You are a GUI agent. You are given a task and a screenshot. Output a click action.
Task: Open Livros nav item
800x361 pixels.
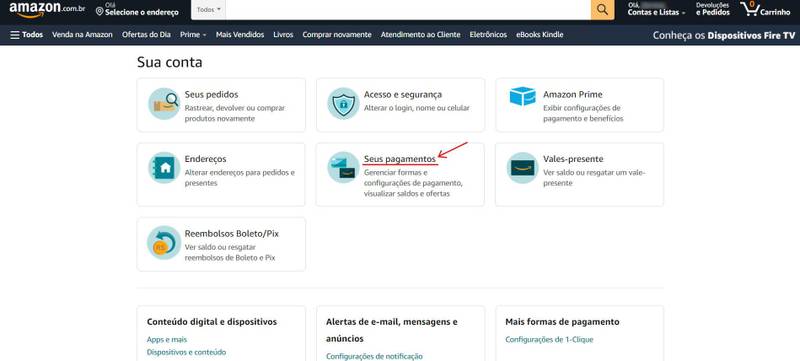[x=283, y=35]
